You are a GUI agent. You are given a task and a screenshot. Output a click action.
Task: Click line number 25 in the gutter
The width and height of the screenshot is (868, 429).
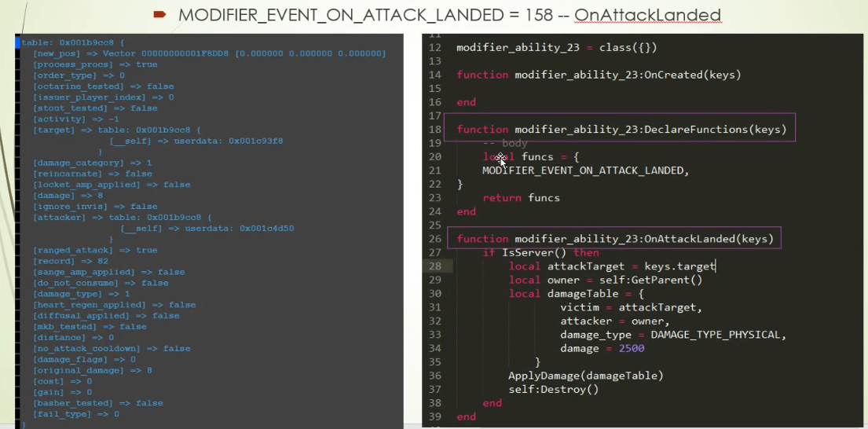pos(435,225)
